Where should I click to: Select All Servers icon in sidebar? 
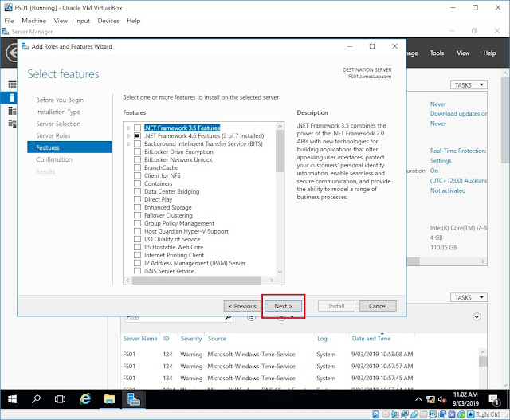pos(12,111)
